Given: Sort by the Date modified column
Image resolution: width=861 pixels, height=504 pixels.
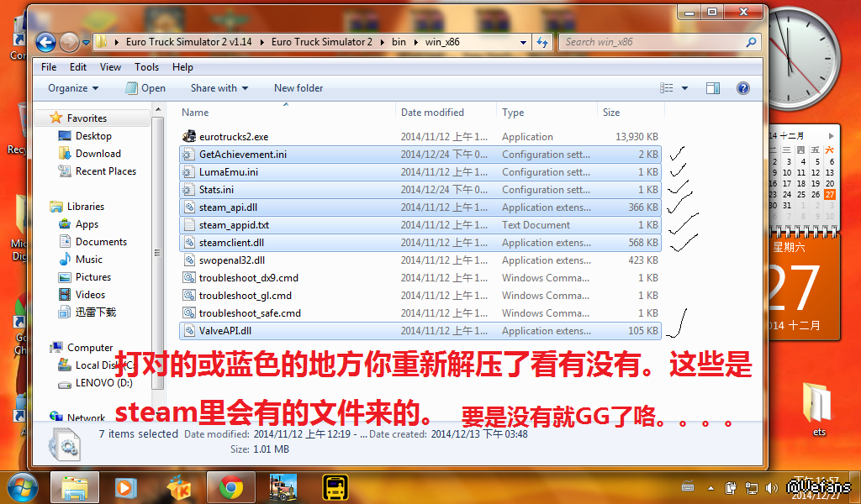Looking at the screenshot, I should coord(432,113).
